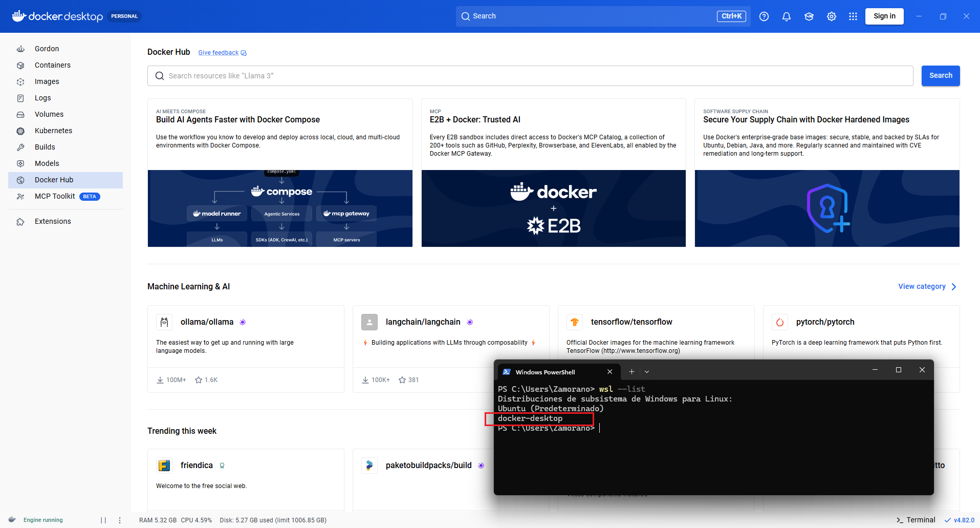Click the Images sidebar icon
The height and width of the screenshot is (528, 980).
pos(20,81)
